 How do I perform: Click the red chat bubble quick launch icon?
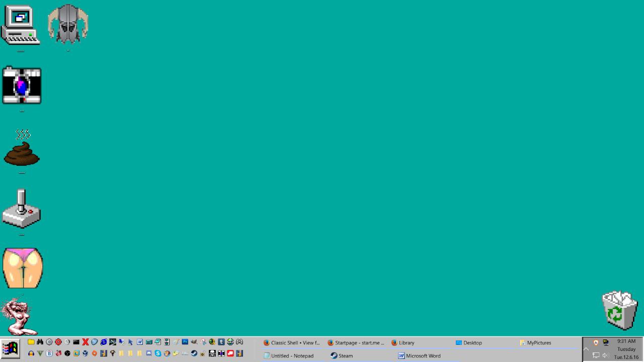click(230, 353)
